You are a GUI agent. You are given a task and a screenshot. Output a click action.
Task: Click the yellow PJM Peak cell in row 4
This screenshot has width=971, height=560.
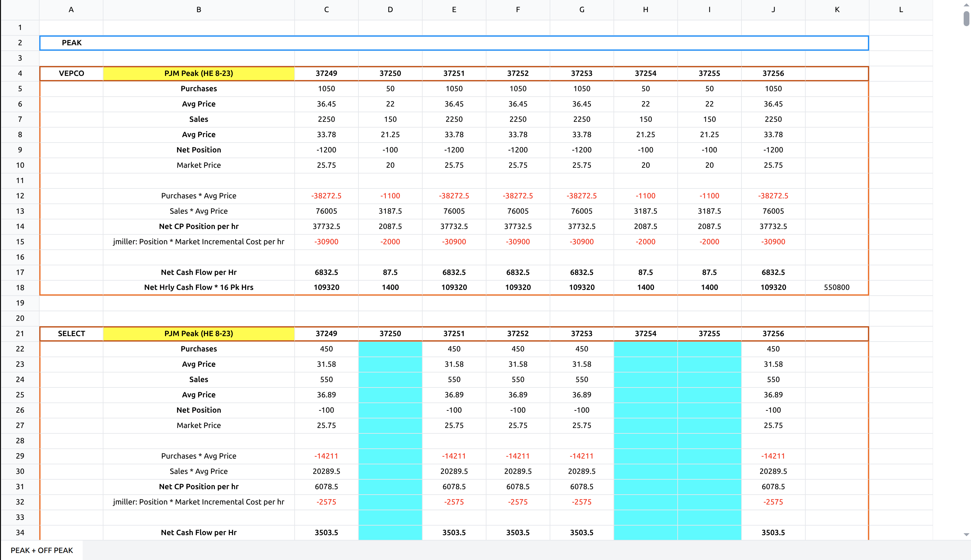click(199, 73)
